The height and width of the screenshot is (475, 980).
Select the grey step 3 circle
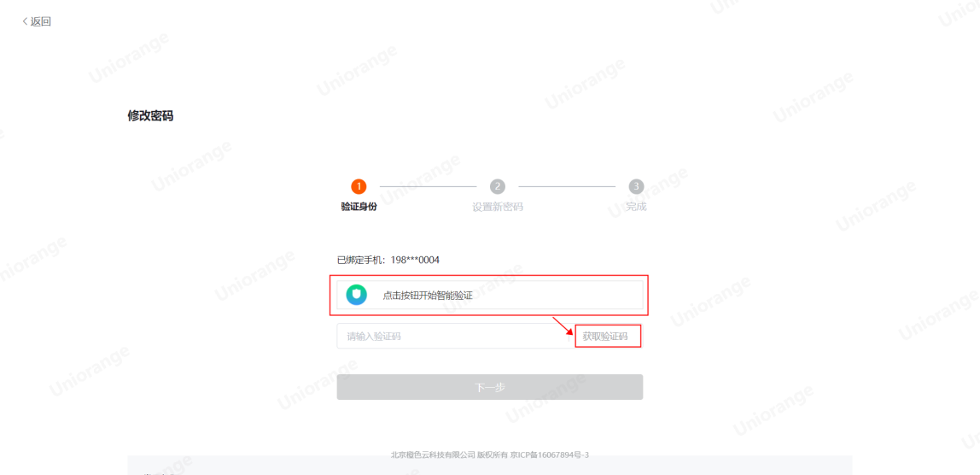[x=636, y=186]
